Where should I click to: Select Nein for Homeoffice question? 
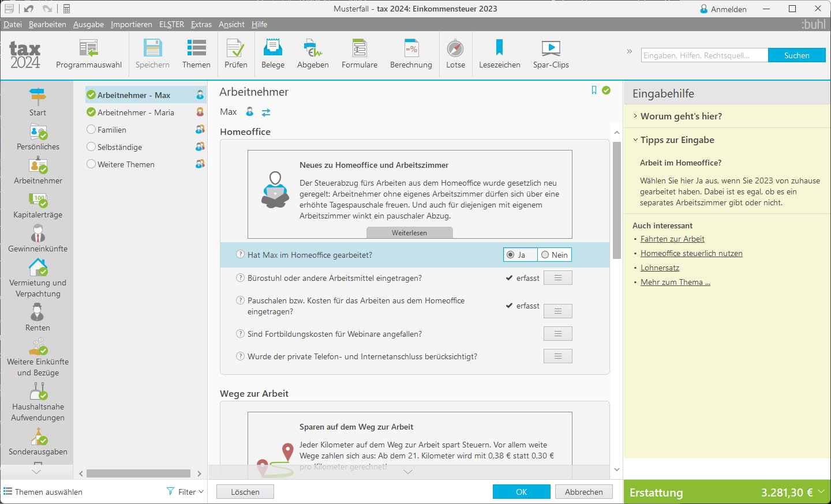[555, 255]
